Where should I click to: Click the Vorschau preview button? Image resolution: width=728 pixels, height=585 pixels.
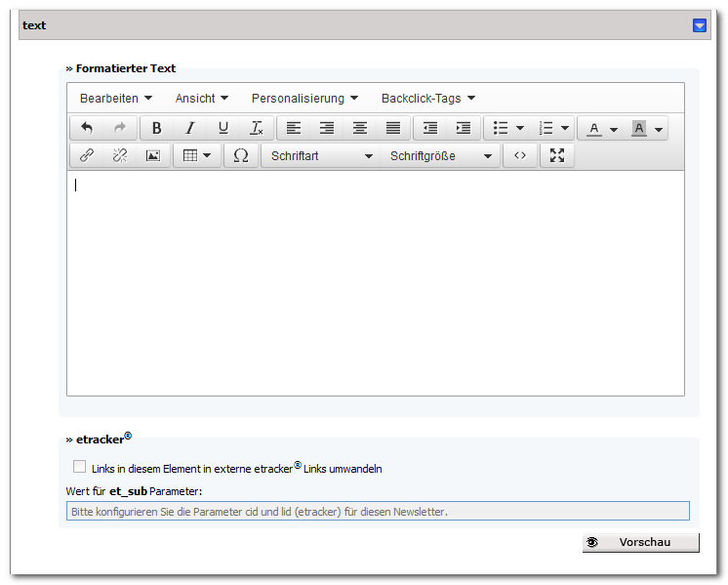tap(641, 542)
